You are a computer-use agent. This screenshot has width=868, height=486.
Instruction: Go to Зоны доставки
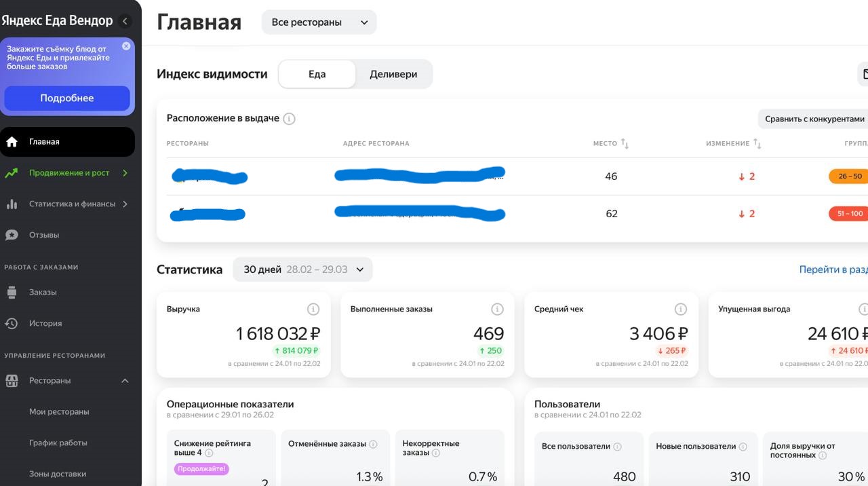coord(58,474)
